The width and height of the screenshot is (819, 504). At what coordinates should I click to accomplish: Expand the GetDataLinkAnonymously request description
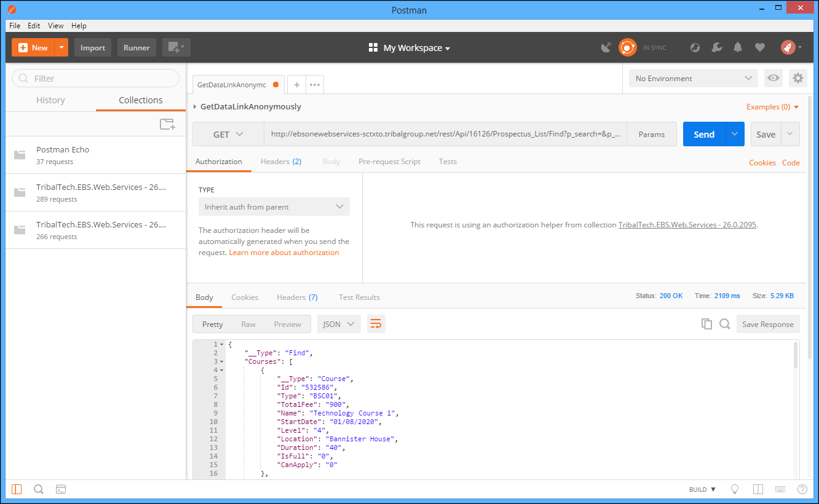click(196, 107)
